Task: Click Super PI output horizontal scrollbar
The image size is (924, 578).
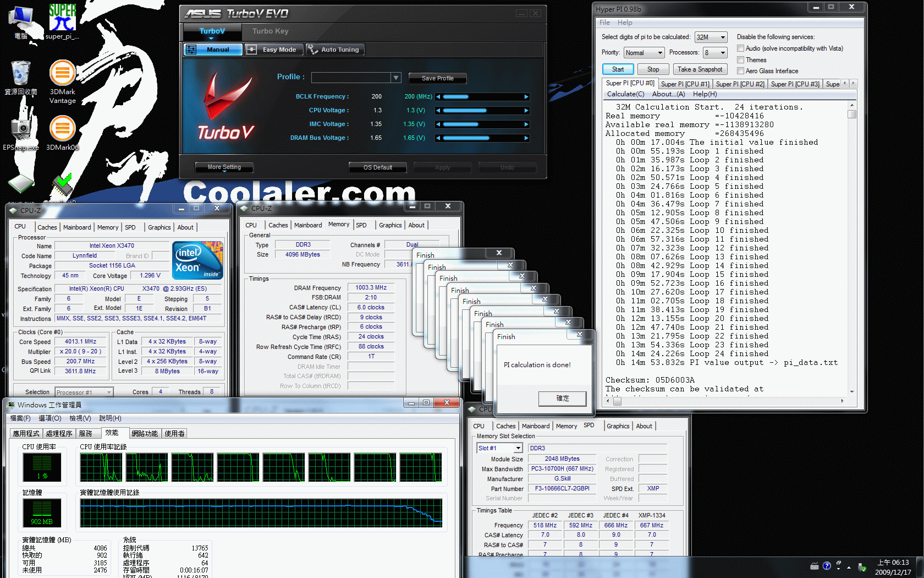Action: pyautogui.click(x=725, y=401)
